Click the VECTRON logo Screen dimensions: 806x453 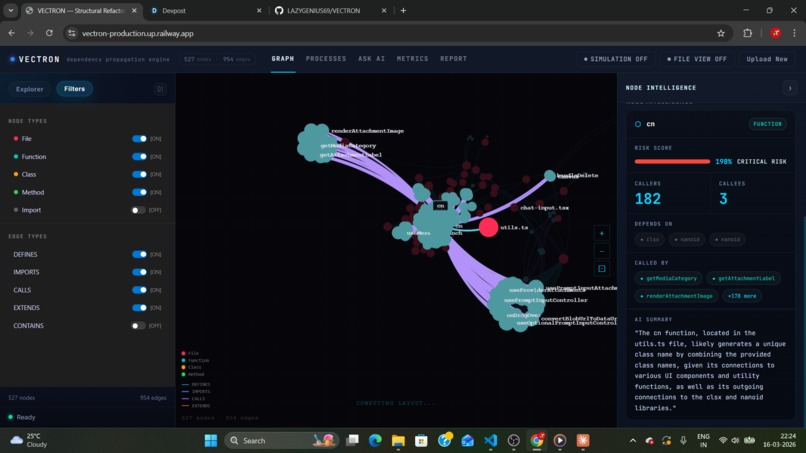34,59
